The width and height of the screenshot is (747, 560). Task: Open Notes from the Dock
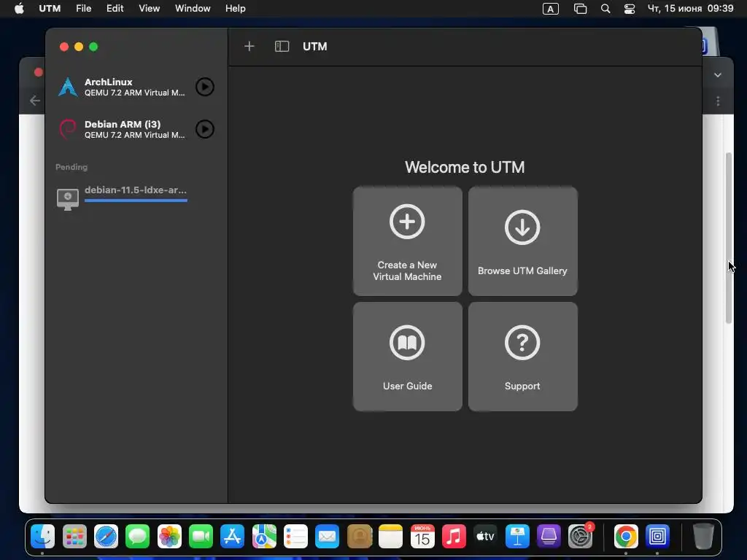coord(391,537)
